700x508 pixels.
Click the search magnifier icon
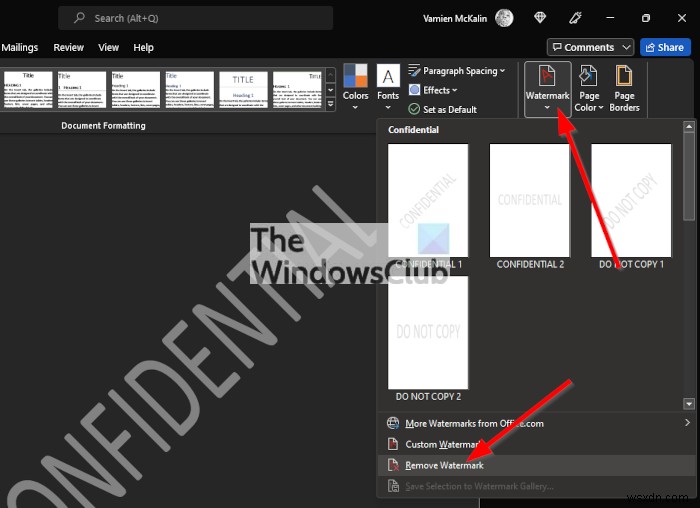coord(79,18)
